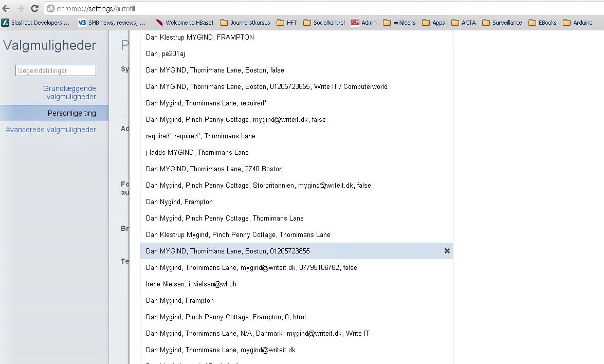Expand the Wikileaks bookmark folder
This screenshot has width=604, height=364.
[399, 23]
